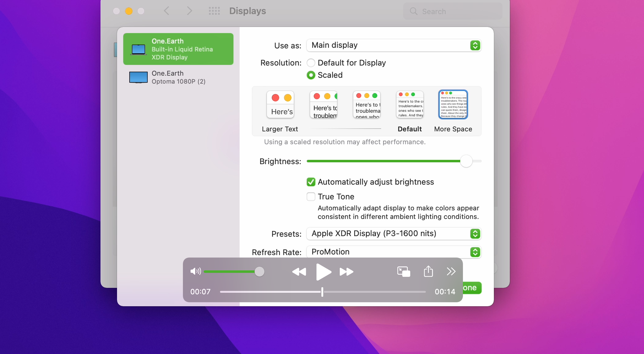Click the volume speaker icon

coord(195,271)
